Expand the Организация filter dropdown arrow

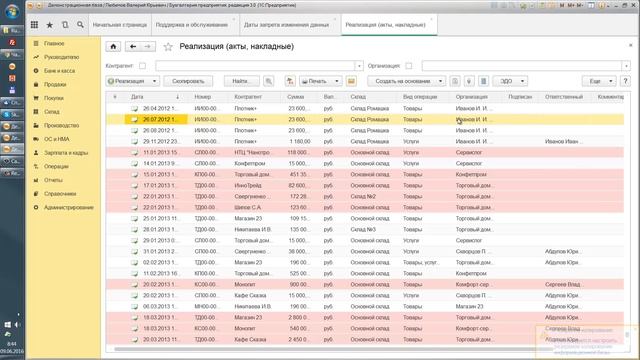pyautogui.click(x=626, y=66)
